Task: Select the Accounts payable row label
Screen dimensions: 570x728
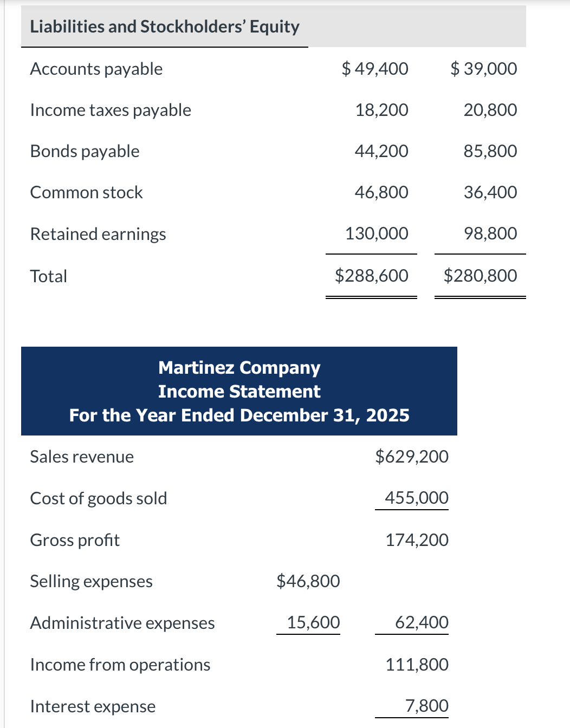Action: (96, 69)
